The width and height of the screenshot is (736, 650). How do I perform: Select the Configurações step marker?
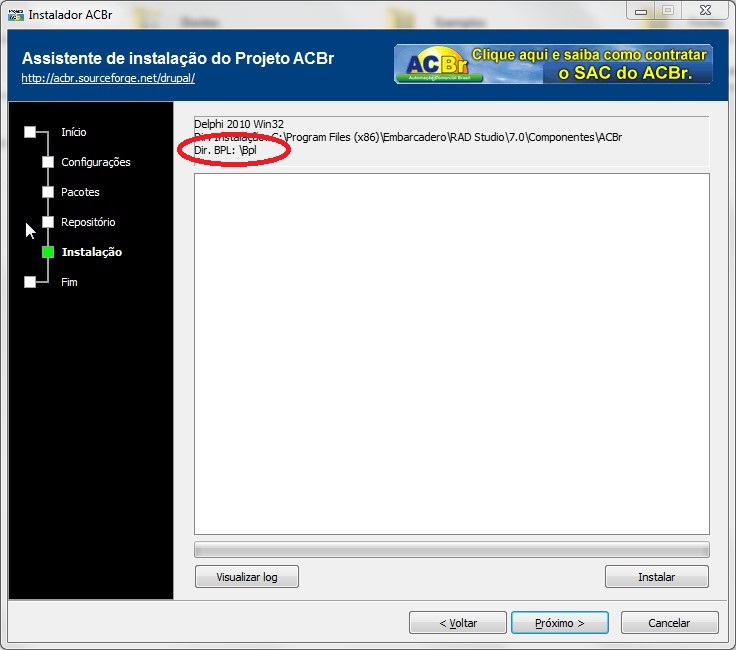point(48,162)
